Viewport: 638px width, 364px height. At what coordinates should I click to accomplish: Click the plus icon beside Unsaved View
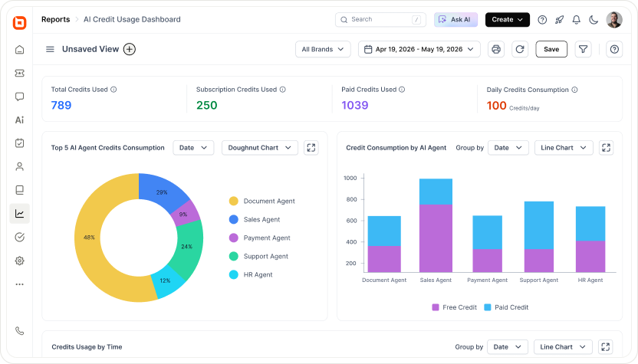coord(130,49)
